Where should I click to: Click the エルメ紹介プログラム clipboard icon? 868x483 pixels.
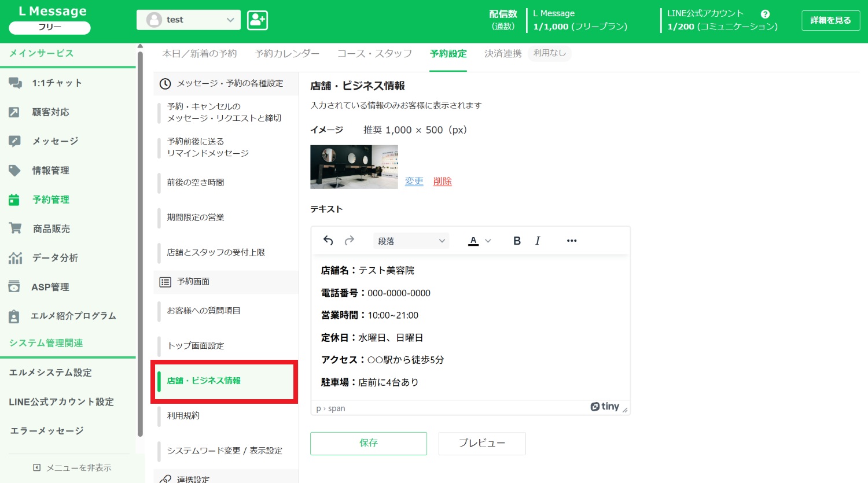click(14, 316)
